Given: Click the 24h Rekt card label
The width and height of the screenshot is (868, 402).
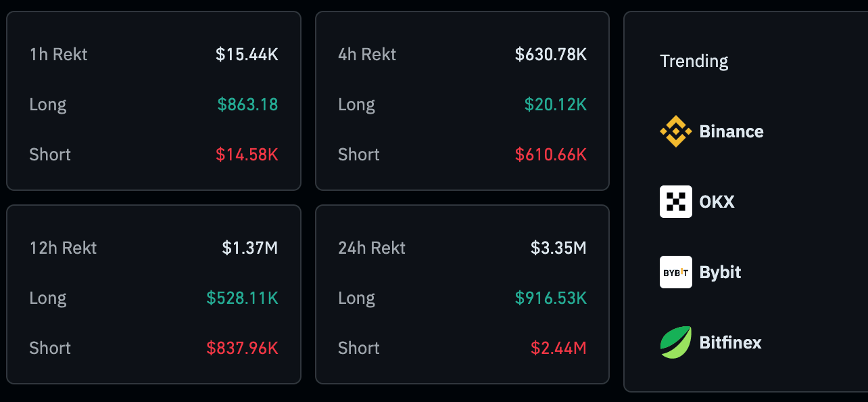Looking at the screenshot, I should pos(371,248).
